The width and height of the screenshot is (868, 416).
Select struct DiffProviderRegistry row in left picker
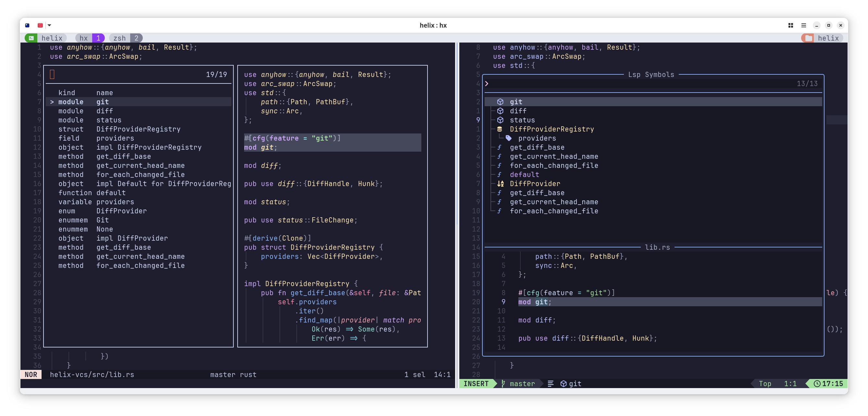pos(139,129)
